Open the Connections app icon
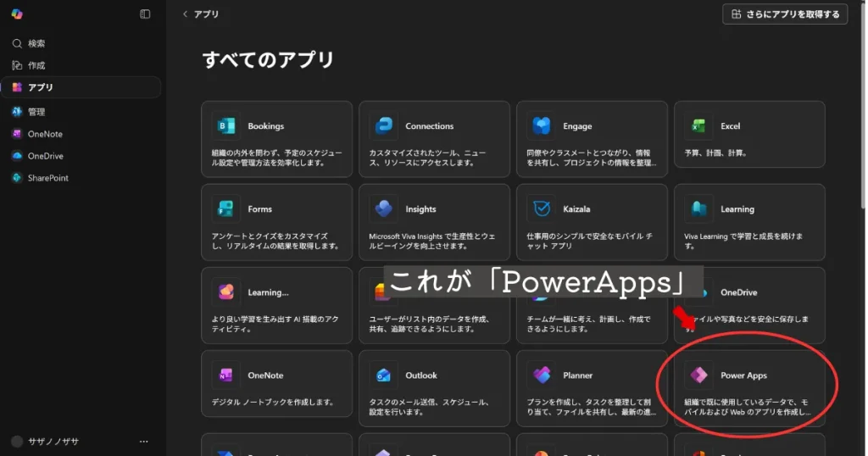Screen dimensions: 868x456 point(384,126)
